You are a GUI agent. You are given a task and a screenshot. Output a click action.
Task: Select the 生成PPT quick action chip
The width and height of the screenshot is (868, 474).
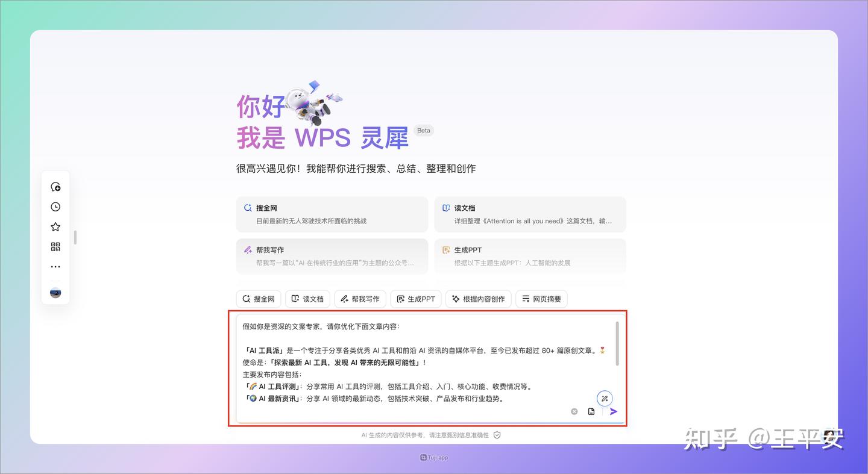tap(415, 299)
